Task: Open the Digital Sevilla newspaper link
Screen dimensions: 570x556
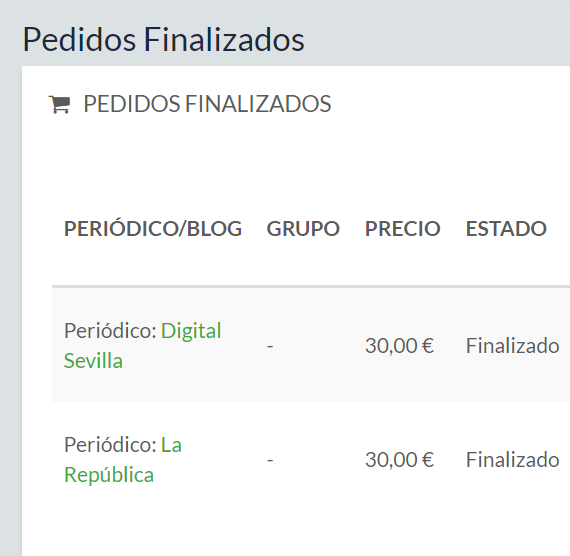Action: pyautogui.click(x=142, y=346)
